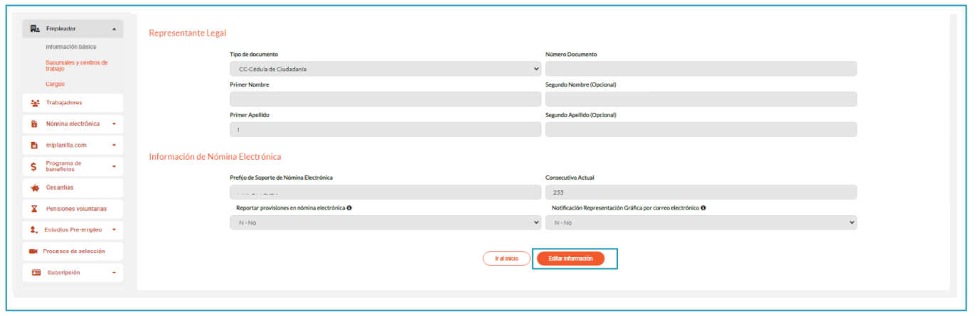Collapse the Empleador menu arrow
This screenshot has width=980, height=316.
click(x=114, y=29)
